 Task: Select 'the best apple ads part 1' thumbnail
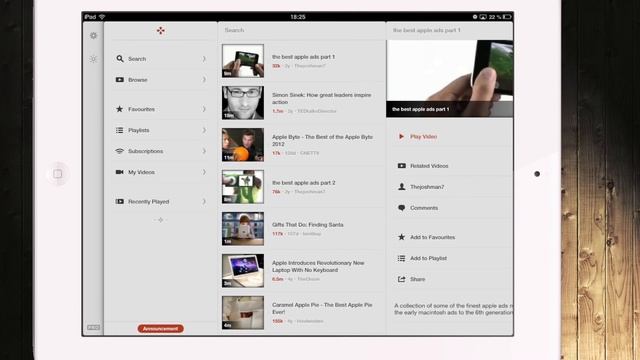[243, 61]
